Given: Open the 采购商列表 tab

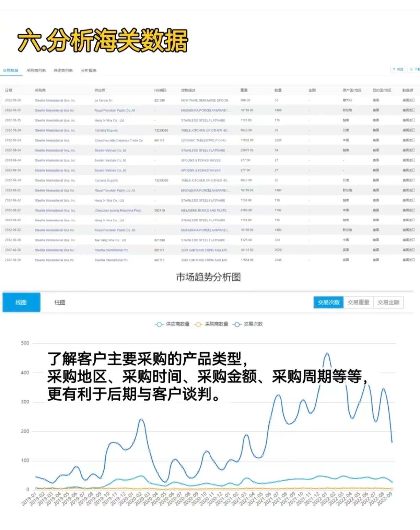Looking at the screenshot, I should coord(36,70).
